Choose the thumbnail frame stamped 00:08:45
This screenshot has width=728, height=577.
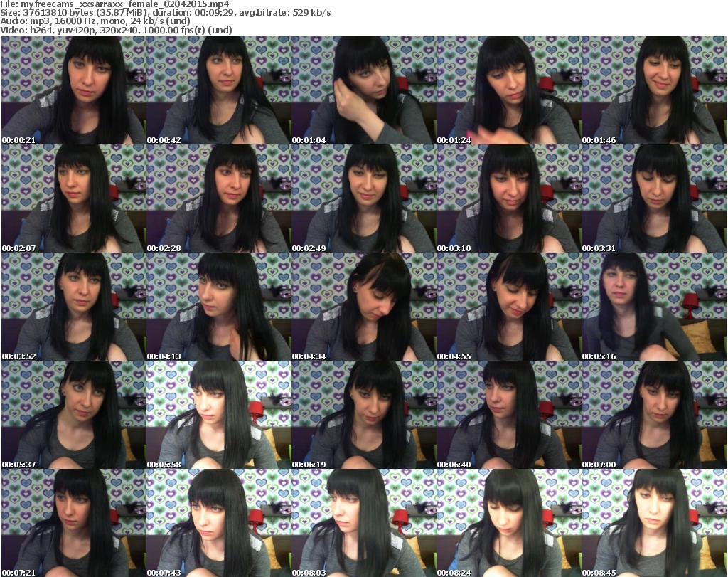[x=654, y=523]
